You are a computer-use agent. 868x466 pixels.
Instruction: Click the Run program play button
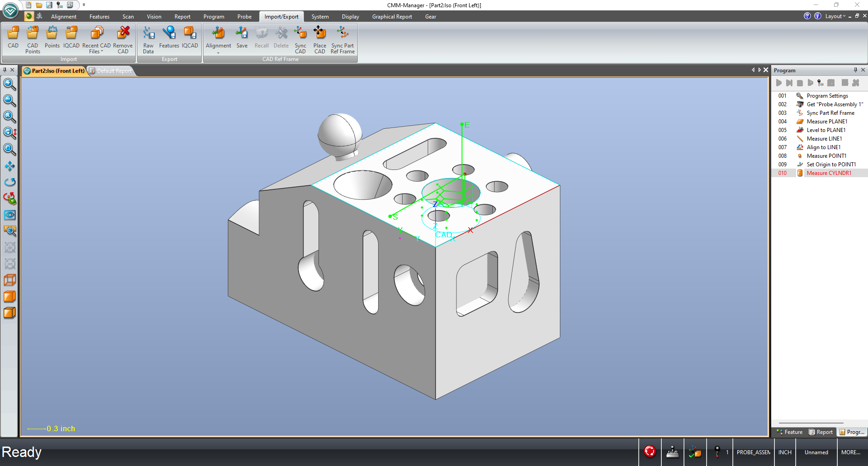[778, 83]
